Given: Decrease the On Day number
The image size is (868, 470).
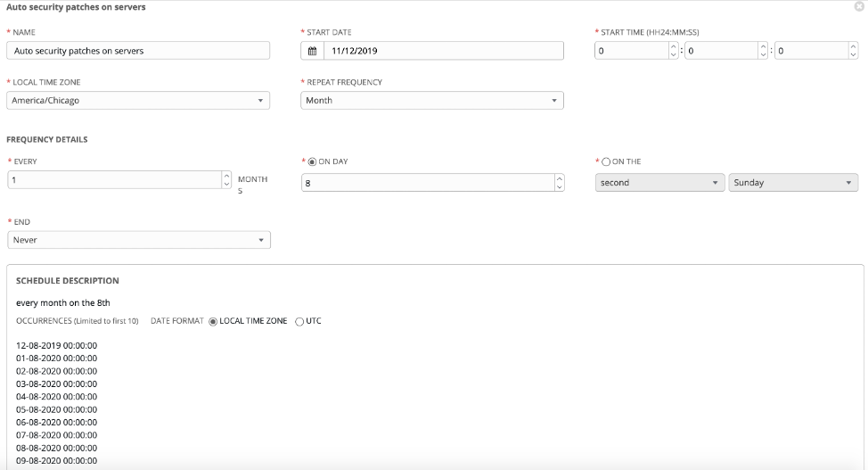Looking at the screenshot, I should tap(559, 186).
